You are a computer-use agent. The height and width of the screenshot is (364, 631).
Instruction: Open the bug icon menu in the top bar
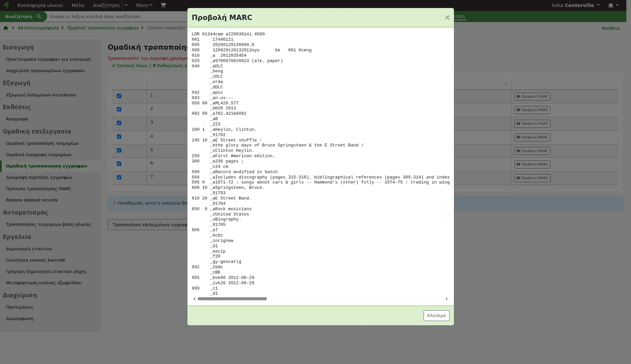point(613,5)
